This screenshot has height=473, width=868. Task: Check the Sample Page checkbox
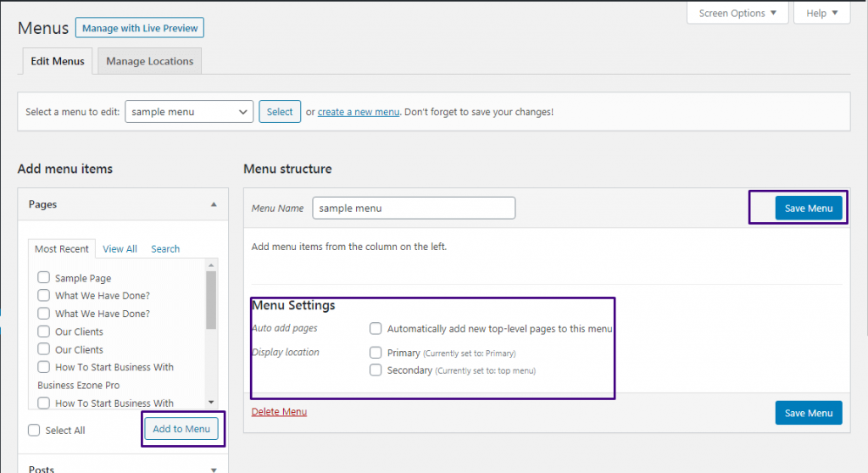tap(43, 278)
